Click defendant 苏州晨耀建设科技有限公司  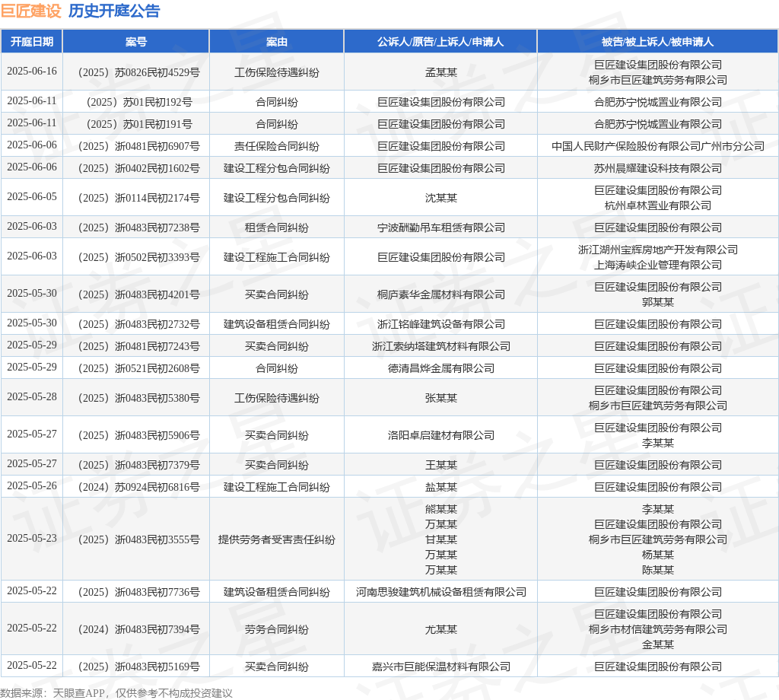pyautogui.click(x=658, y=168)
